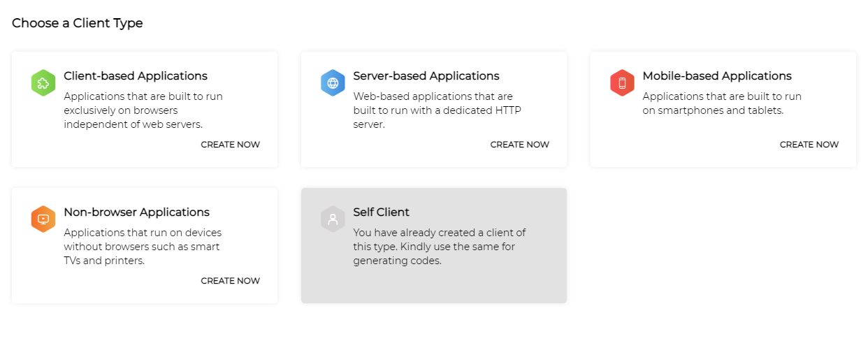Select the Non-browser Applications title
The image size is (868, 341).
tap(136, 212)
